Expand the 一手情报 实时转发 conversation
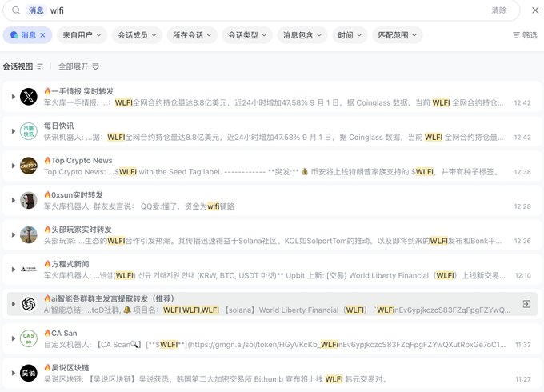This screenshot has width=544, height=392. (13, 97)
